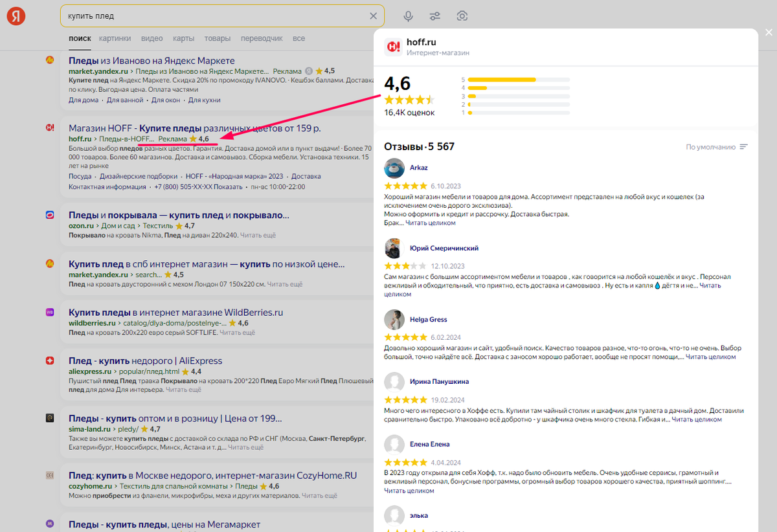Expand ozon snippet with Читать ещё

tap(258, 236)
